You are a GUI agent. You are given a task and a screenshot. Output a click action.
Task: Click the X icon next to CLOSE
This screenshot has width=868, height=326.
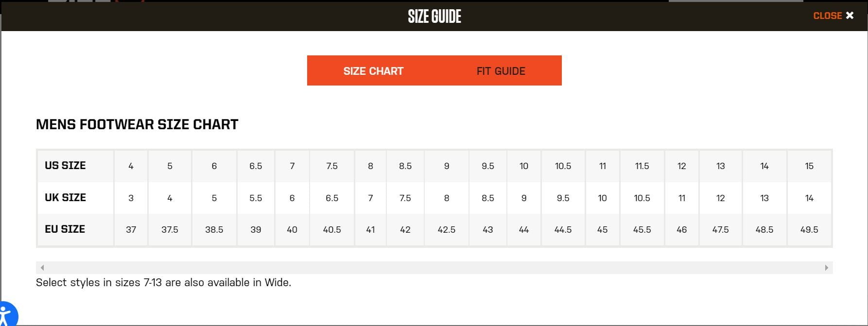(850, 15)
